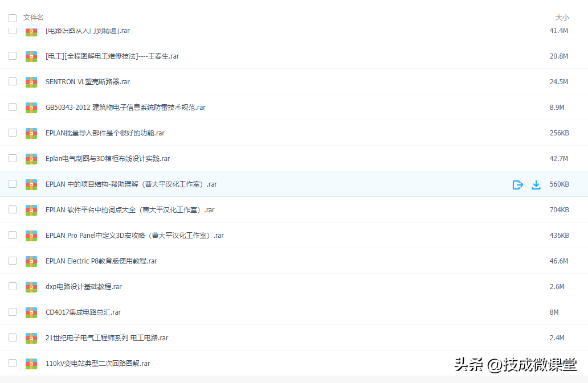Open EPLAN Pro Panel中定义3D宏攻略 file name
This screenshot has height=383, width=588.
click(x=134, y=236)
